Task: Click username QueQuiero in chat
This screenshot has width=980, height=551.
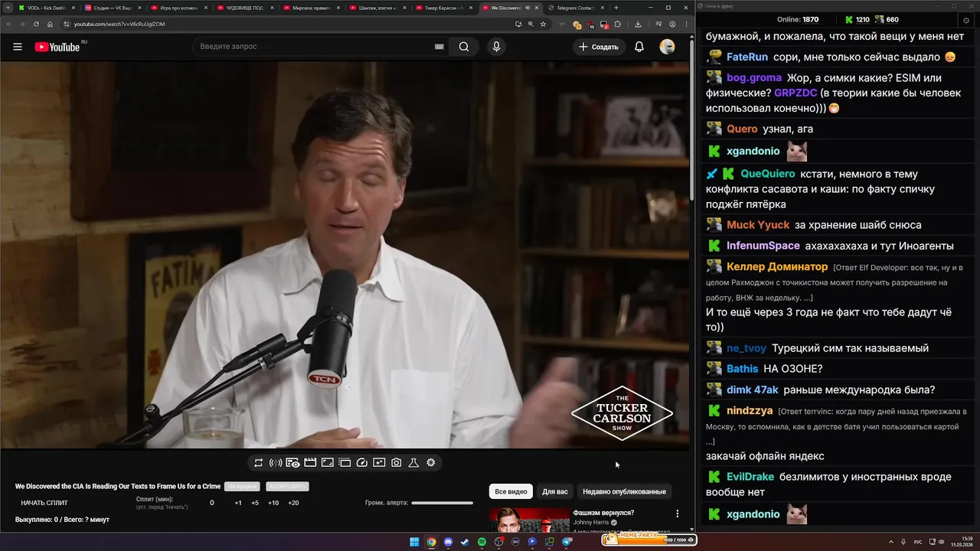Action: point(768,174)
